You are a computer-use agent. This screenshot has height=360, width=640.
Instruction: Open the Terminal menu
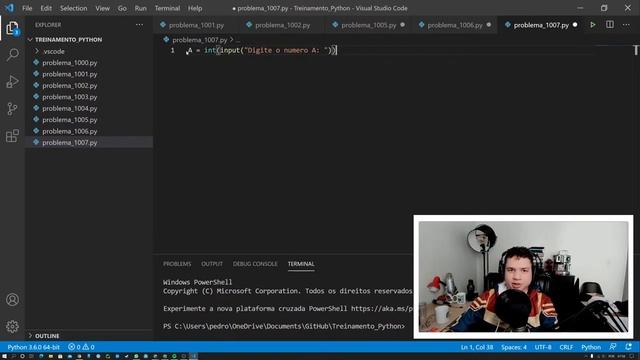pos(167,8)
